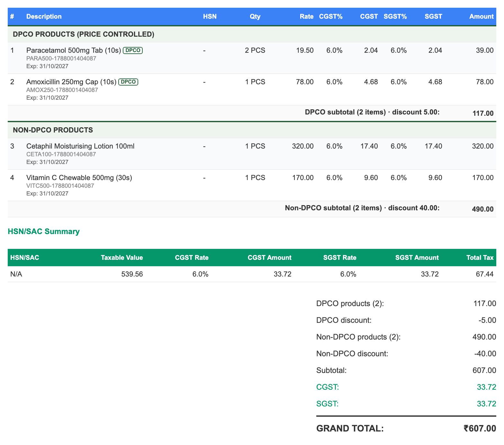The width and height of the screenshot is (504, 445).
Task: Click the CGST Amount column header
Action: 270,258
